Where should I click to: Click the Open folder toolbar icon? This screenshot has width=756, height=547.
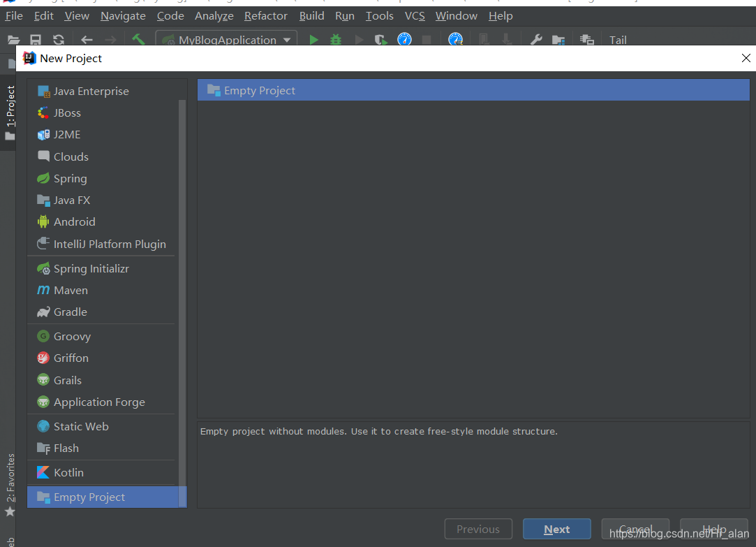(13, 40)
